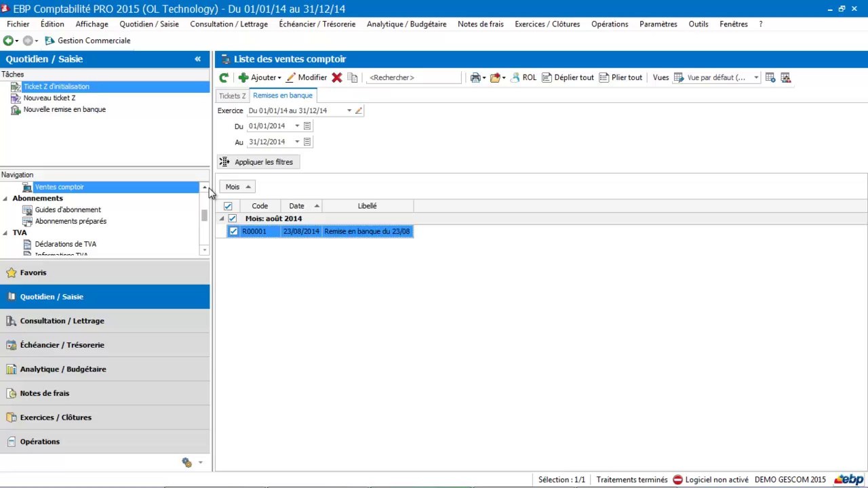Image resolution: width=868 pixels, height=488 pixels.
Task: Toggle the select-all checkbox in header
Action: (x=228, y=206)
